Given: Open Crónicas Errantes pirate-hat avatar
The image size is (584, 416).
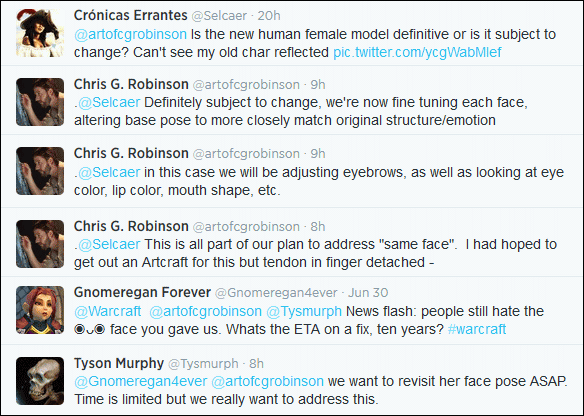Looking at the screenshot, I should pyautogui.click(x=40, y=33).
